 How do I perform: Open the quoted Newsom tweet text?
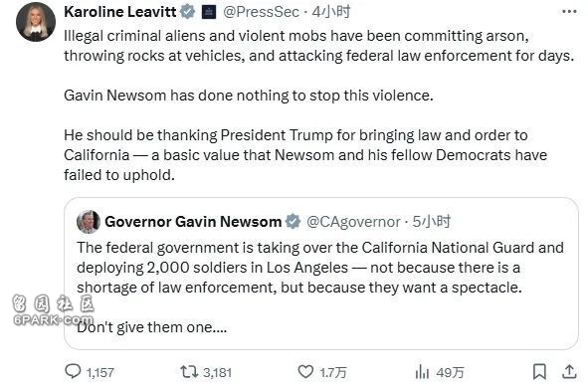[320, 287]
